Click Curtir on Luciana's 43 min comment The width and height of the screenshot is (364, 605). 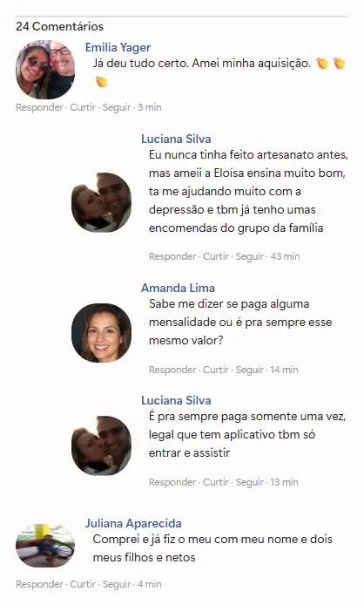216,256
